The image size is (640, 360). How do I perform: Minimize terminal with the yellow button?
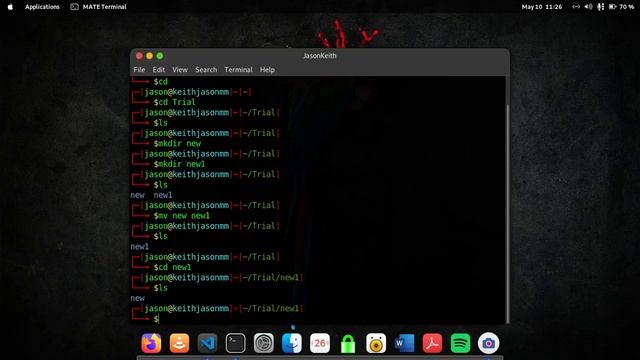point(149,56)
